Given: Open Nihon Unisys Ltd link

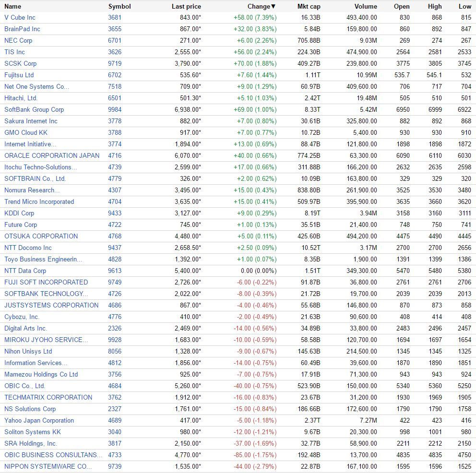Looking at the screenshot, I should [28, 352].
